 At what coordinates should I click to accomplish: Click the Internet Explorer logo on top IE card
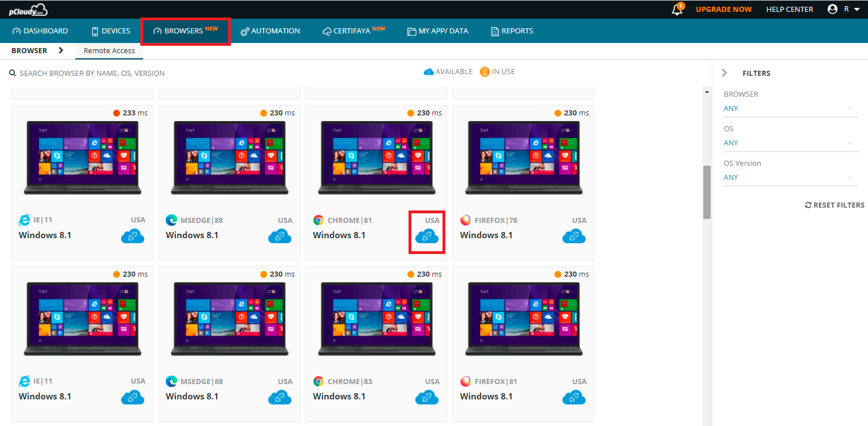click(x=24, y=220)
